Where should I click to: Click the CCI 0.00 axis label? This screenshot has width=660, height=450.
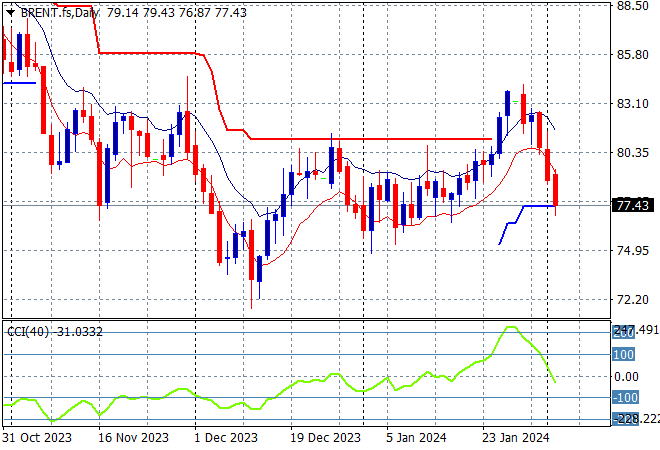click(x=627, y=377)
